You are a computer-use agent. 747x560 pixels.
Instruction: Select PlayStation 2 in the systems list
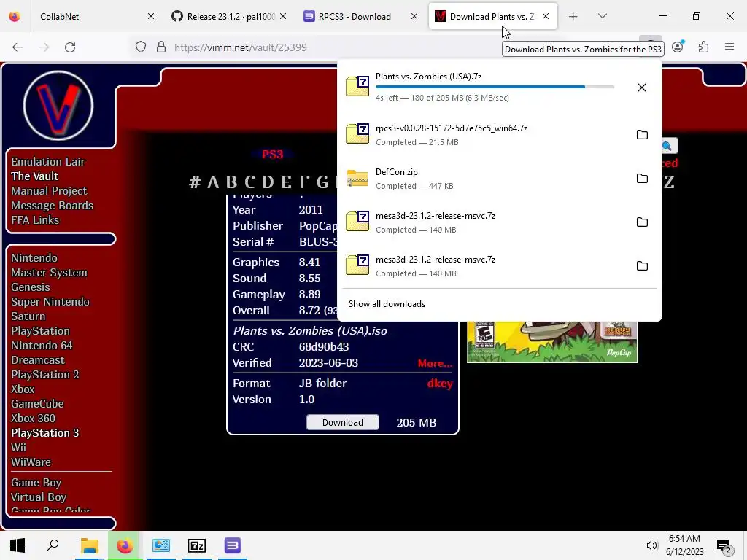[x=45, y=375]
